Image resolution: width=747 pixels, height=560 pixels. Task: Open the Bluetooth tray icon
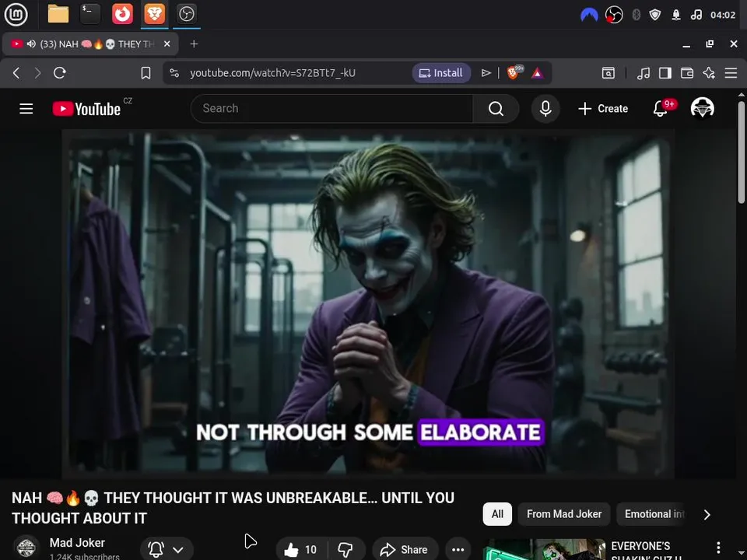[x=636, y=15]
